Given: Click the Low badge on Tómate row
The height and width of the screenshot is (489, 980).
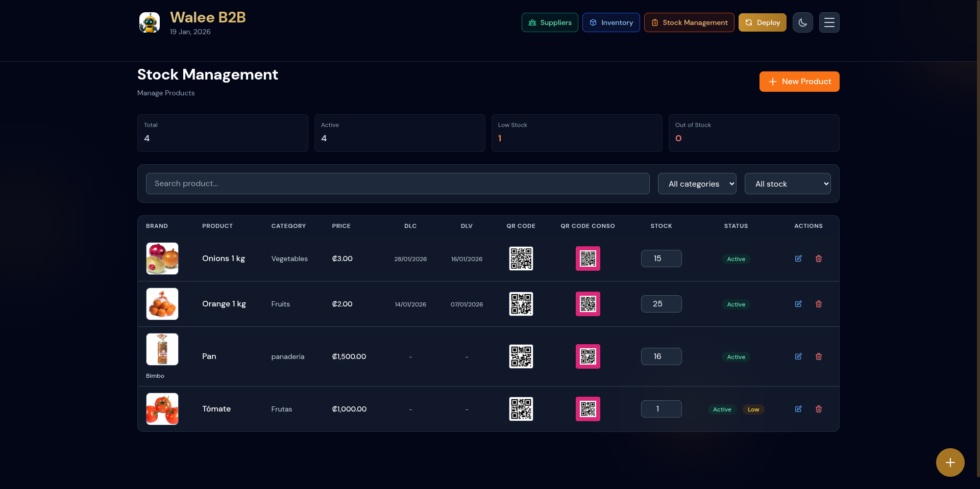Looking at the screenshot, I should tap(753, 409).
